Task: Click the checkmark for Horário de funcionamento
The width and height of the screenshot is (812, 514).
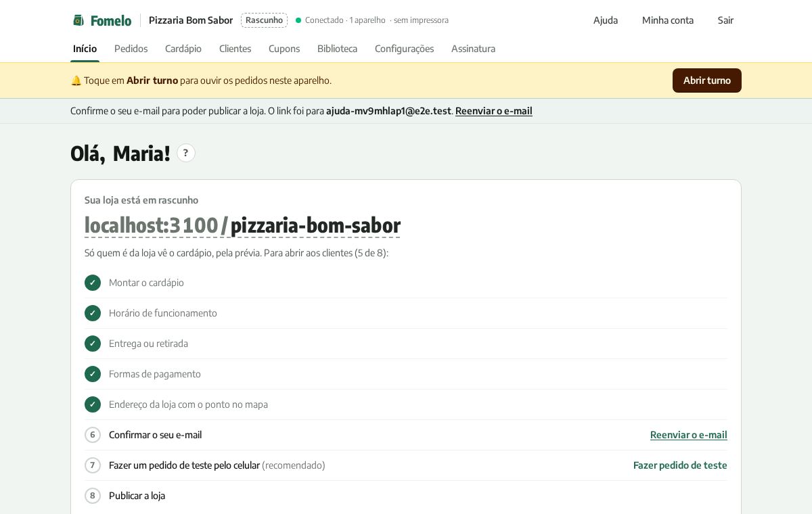Action: [93, 313]
